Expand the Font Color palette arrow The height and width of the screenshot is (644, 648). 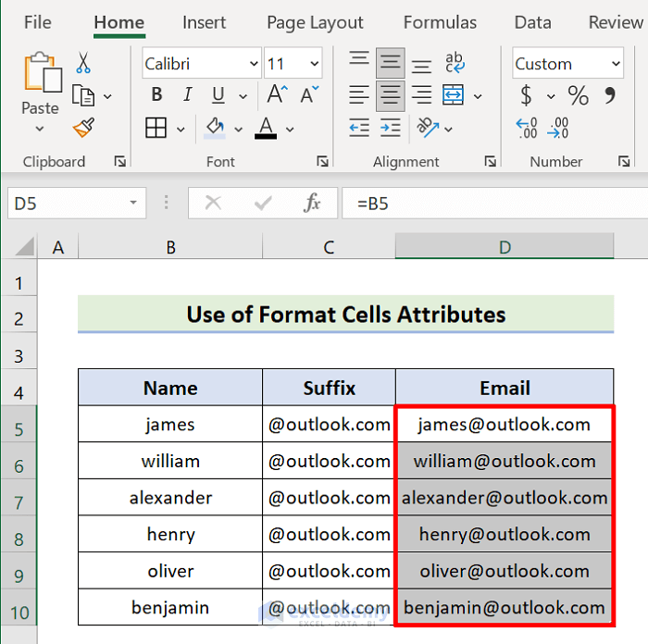click(x=290, y=130)
